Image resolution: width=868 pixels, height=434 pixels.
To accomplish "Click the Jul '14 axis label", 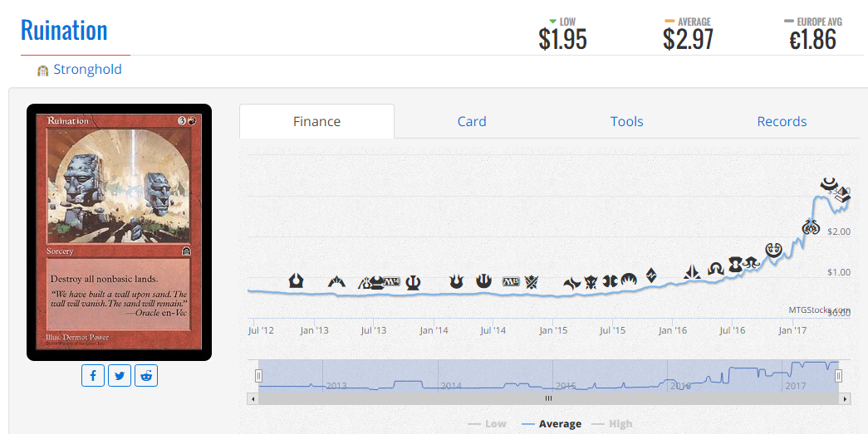I will [x=493, y=330].
